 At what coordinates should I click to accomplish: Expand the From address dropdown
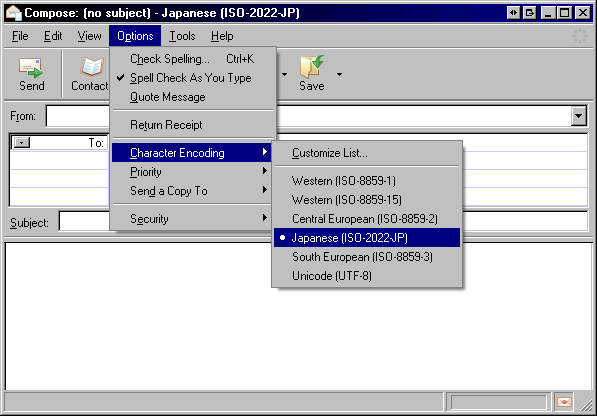(578, 116)
